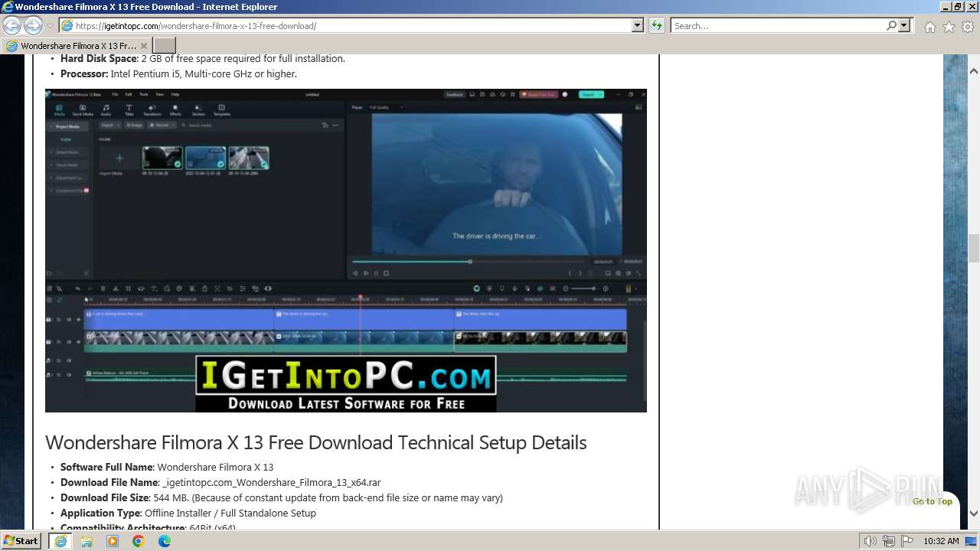Restore down the Internet Explorer window
The image size is (980, 551).
point(958,7)
